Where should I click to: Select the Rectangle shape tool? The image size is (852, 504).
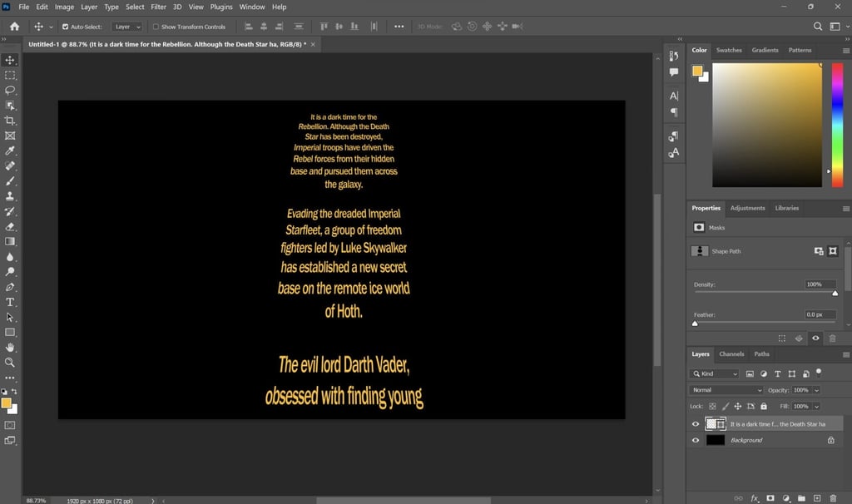[10, 333]
